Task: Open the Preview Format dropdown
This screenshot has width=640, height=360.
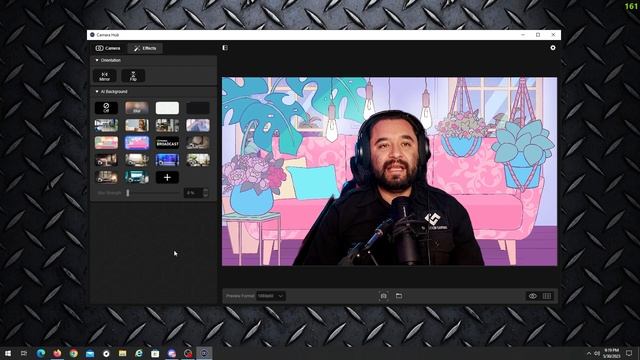Action: point(271,296)
